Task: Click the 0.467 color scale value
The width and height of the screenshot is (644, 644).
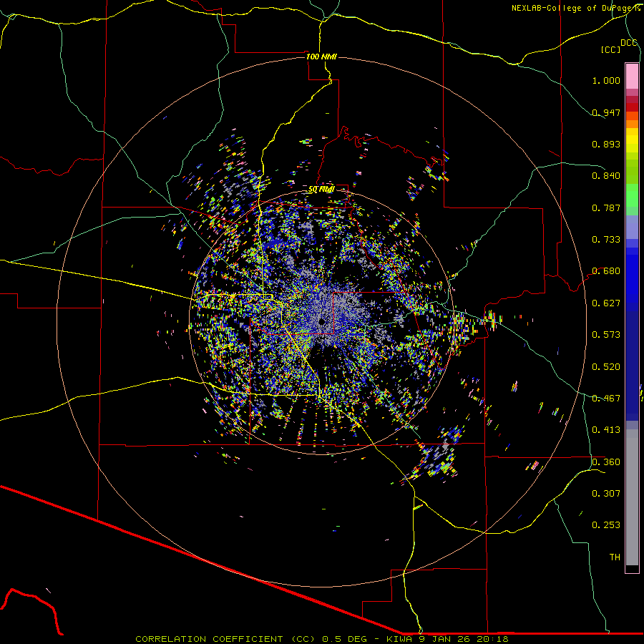Action: (606, 399)
